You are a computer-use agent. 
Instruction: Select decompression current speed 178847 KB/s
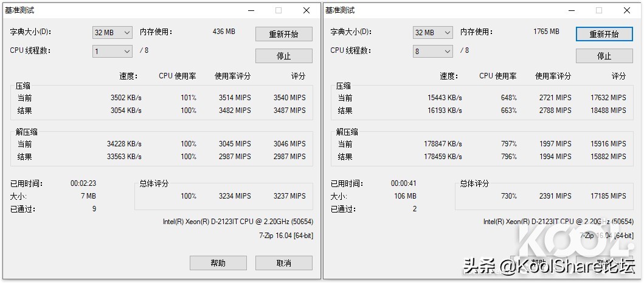click(443, 144)
